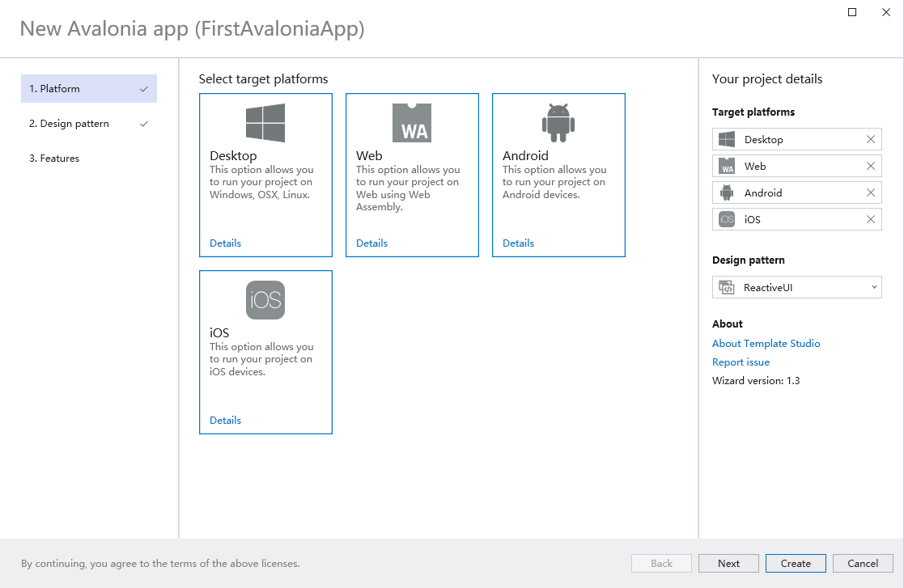Click the Android card title
904x588 pixels.
click(525, 155)
